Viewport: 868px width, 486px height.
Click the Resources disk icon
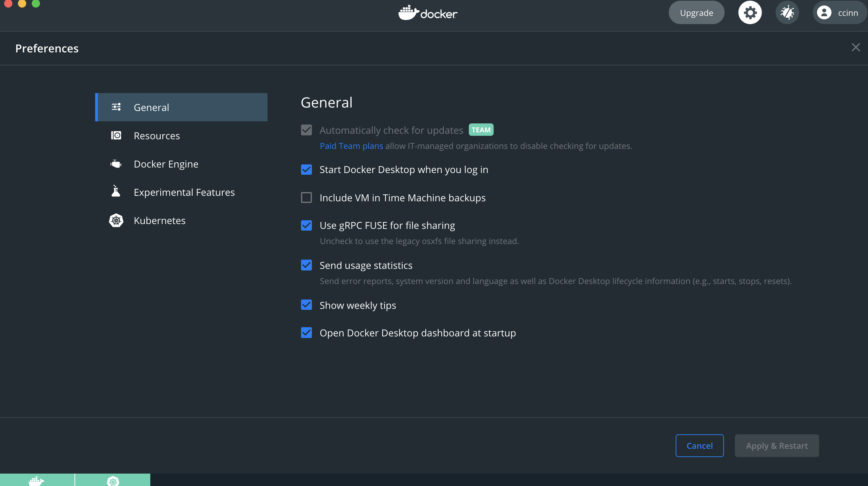coord(116,135)
